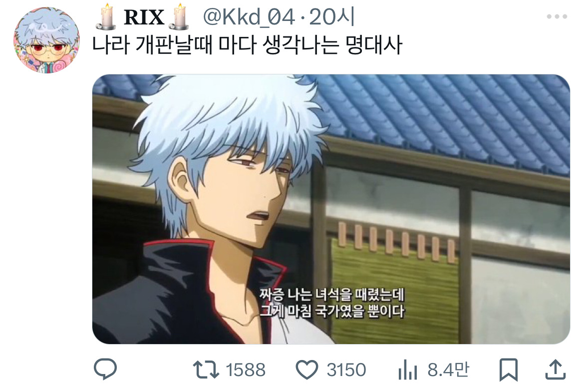Open the attached anime screenshot image

click(331, 209)
